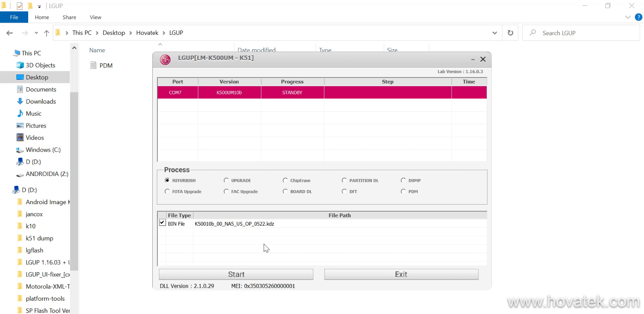Click the refresh icon next to address bar
Viewport: 644px width, 314px height.
tap(510, 33)
